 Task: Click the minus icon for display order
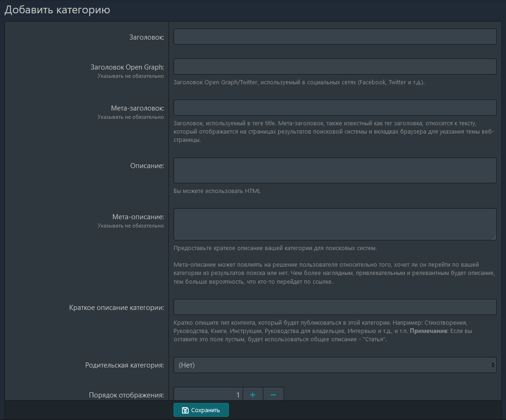tap(273, 395)
